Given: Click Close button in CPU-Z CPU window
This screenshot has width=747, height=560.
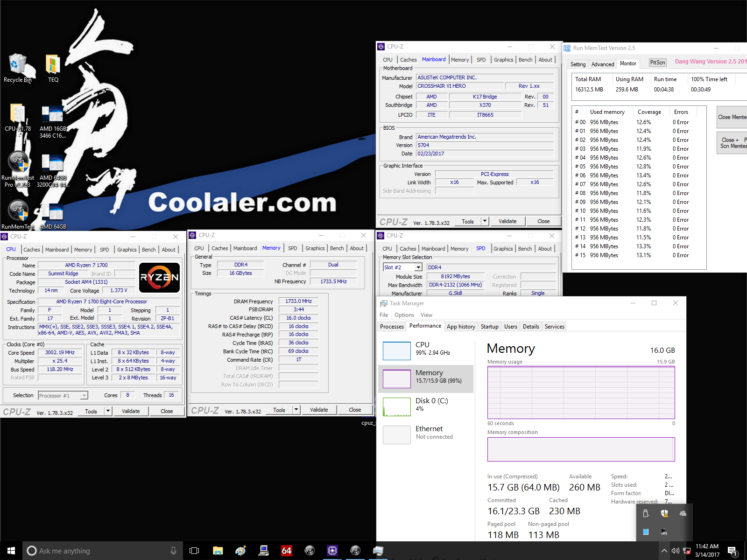Looking at the screenshot, I should click(x=167, y=411).
